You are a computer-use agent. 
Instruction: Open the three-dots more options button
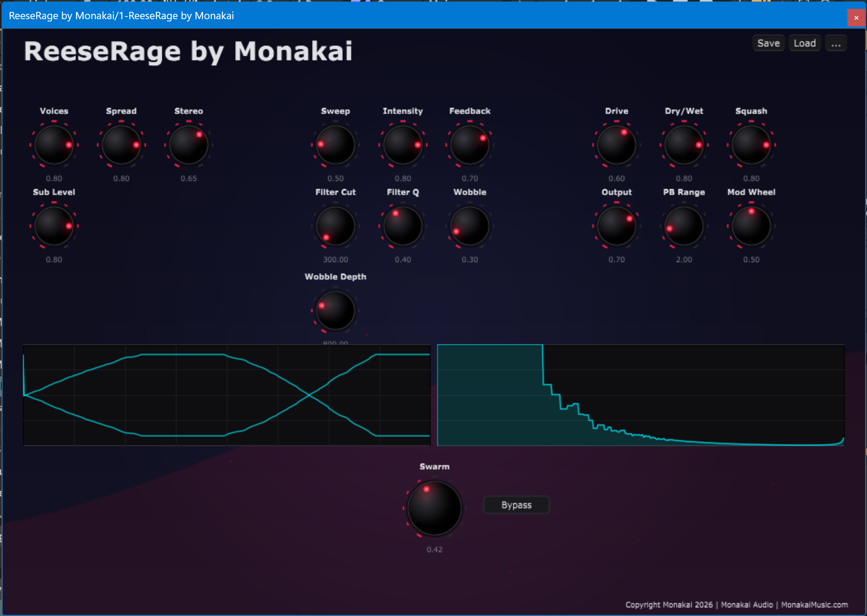836,43
